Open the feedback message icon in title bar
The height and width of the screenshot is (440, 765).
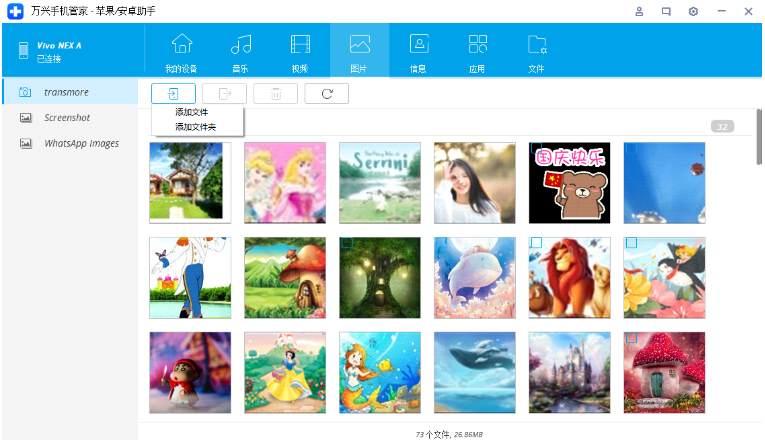(x=666, y=11)
